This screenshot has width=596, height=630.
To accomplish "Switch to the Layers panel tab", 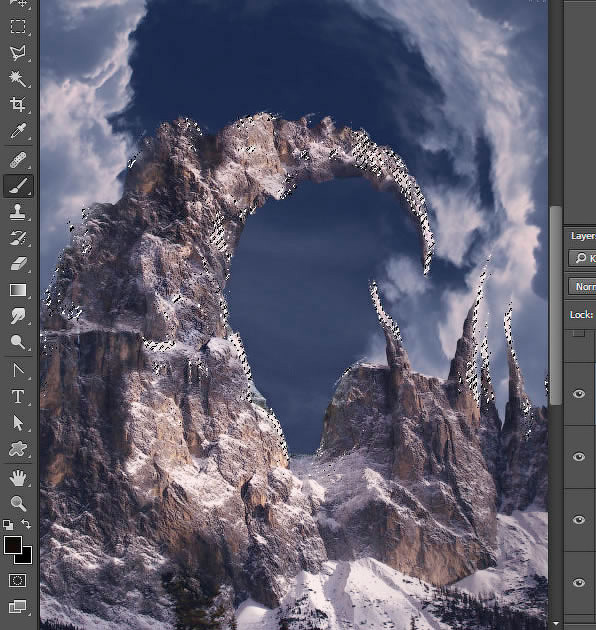I will click(583, 236).
